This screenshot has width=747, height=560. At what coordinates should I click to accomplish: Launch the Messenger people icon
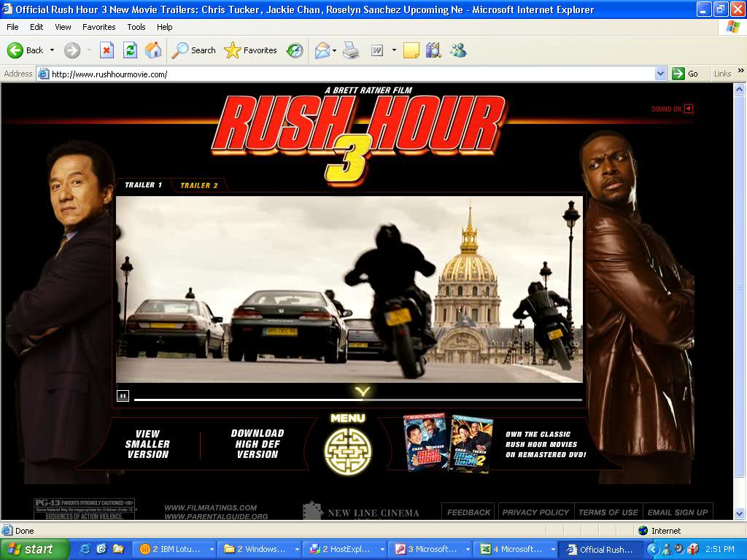tap(458, 50)
